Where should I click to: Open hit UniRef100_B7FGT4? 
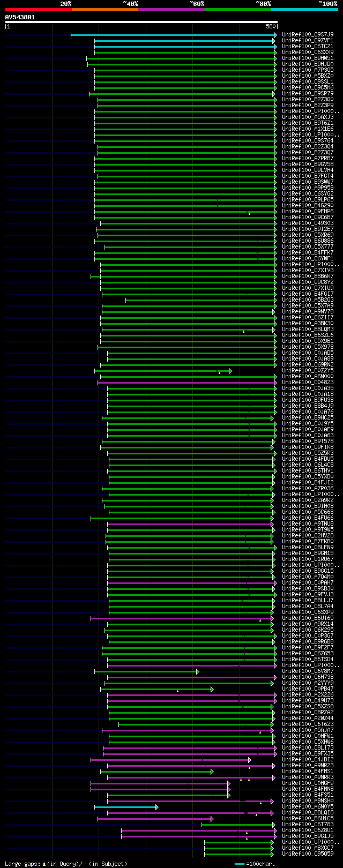click(308, 176)
